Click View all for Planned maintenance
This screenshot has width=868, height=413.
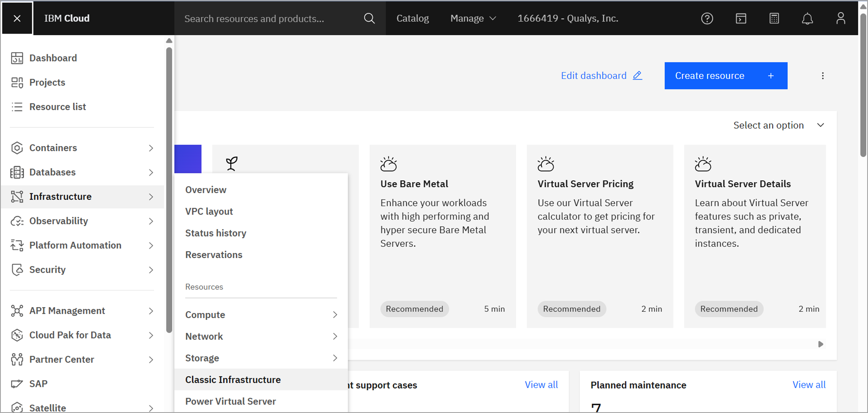pos(808,384)
